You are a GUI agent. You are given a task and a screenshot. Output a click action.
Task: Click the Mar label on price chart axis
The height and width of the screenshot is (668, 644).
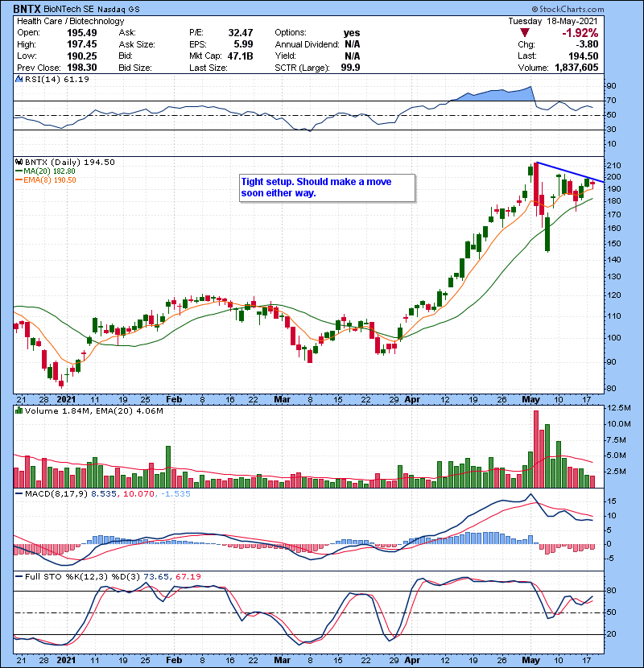[282, 399]
